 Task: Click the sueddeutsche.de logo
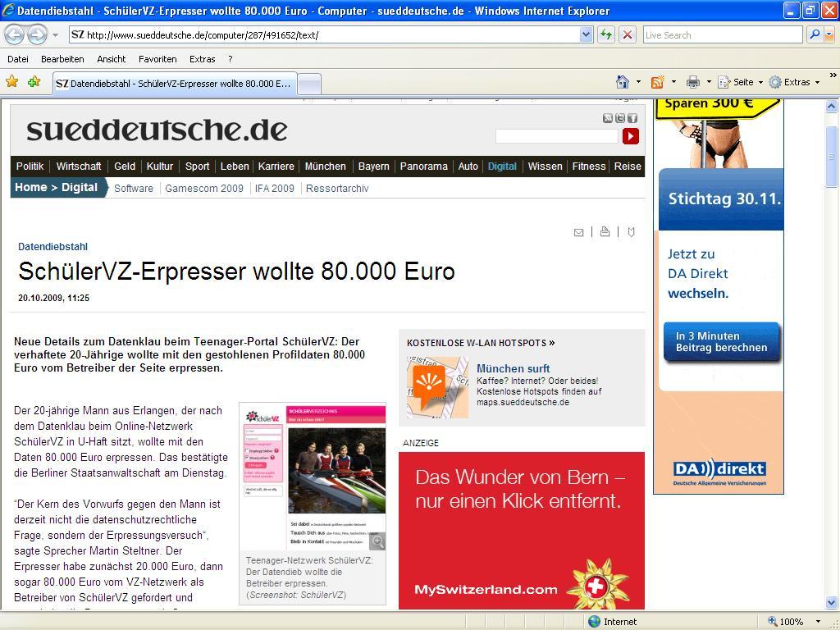pos(157,130)
